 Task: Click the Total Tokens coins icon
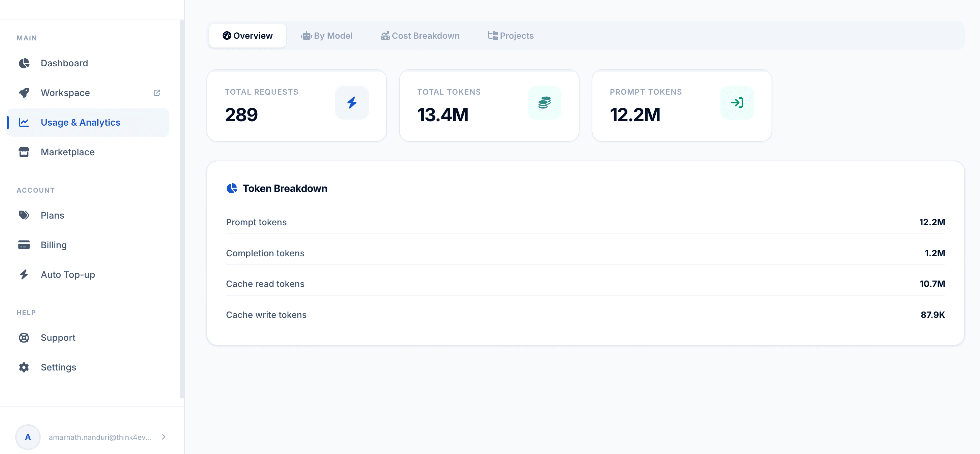tap(545, 103)
